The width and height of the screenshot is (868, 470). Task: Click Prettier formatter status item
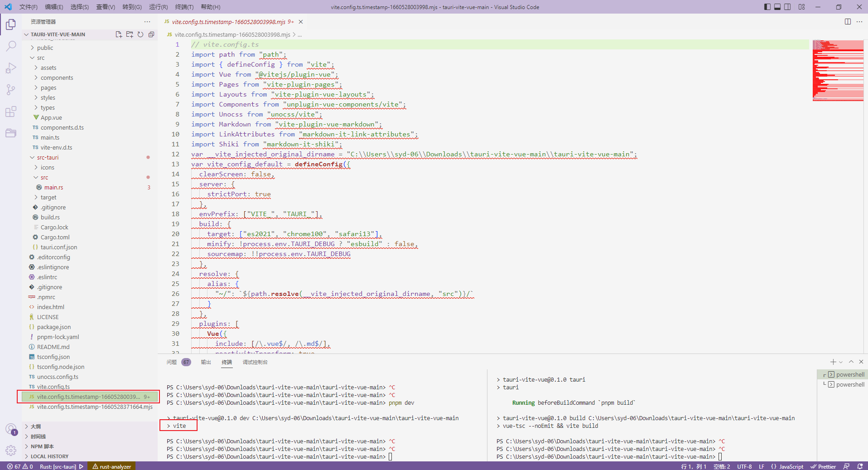click(823, 466)
